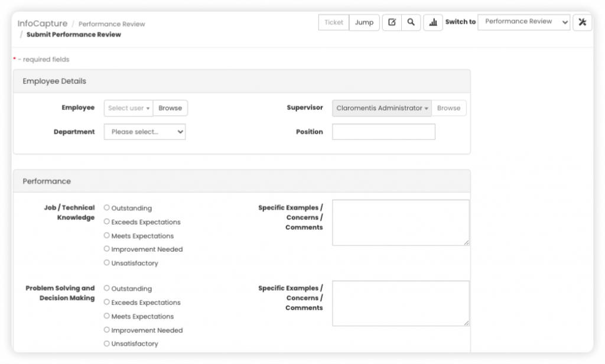Select Exceeds Expectations for Problem Solving
This screenshot has width=605, height=364.
[x=107, y=303]
